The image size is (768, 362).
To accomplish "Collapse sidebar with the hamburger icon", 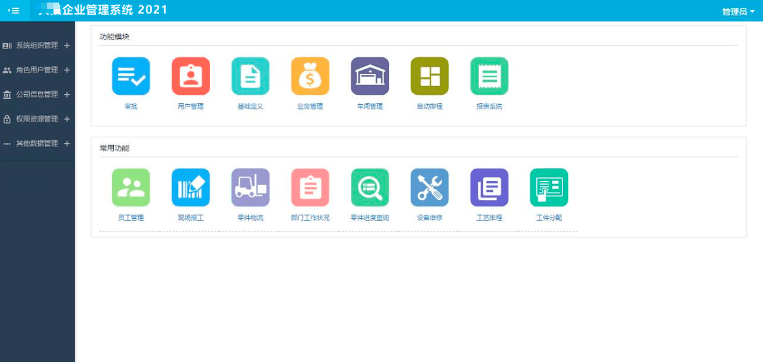I will 13,10.
